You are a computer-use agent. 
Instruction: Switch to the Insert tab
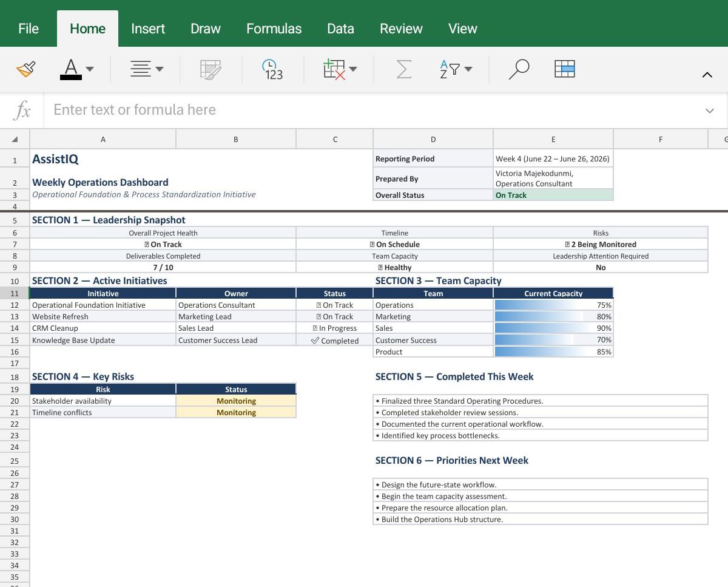tap(148, 29)
